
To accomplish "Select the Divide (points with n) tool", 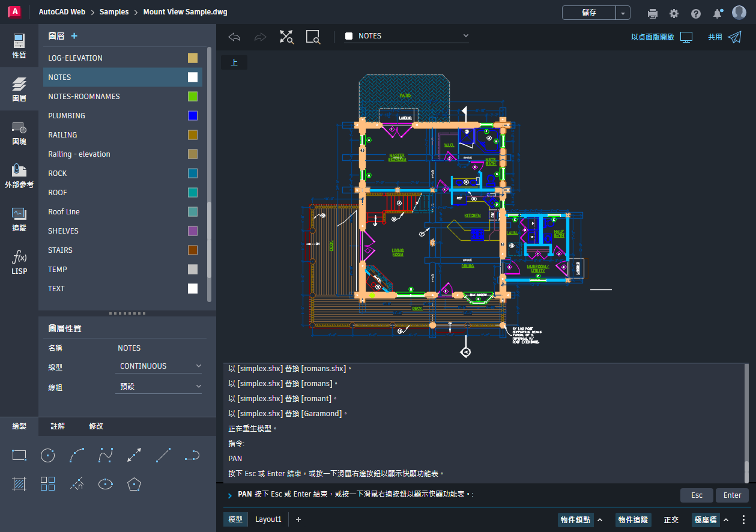I will 77,484.
